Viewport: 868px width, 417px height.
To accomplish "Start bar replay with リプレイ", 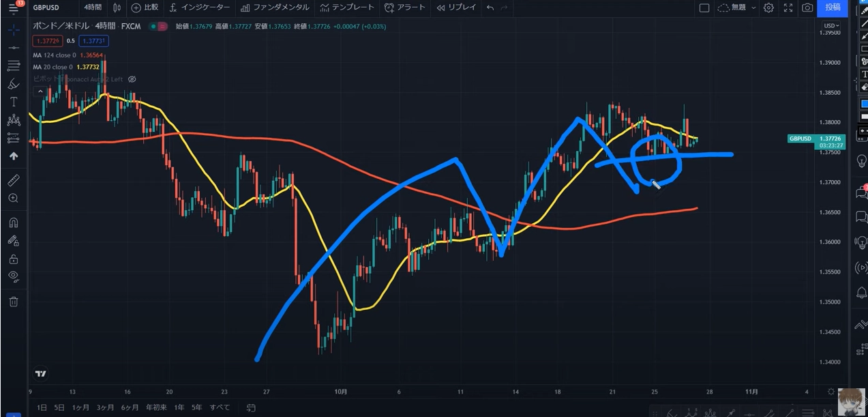I will [x=456, y=8].
